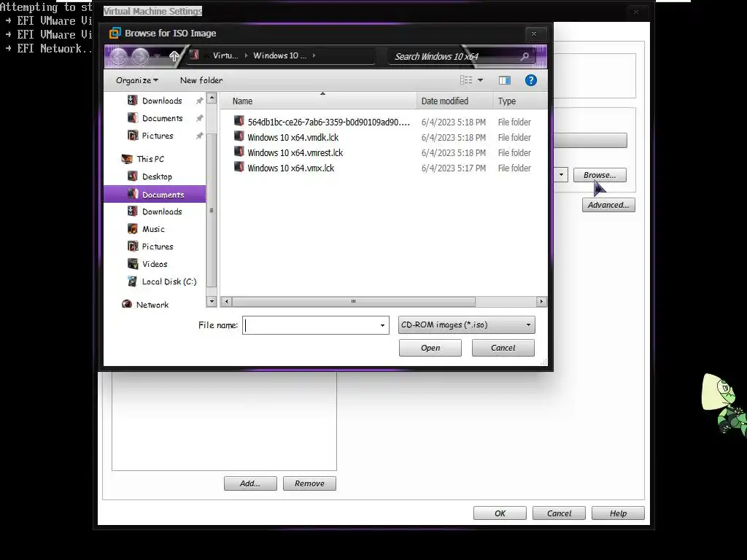
Task: Click Help in Virtual Machine Settings
Action: point(618,513)
